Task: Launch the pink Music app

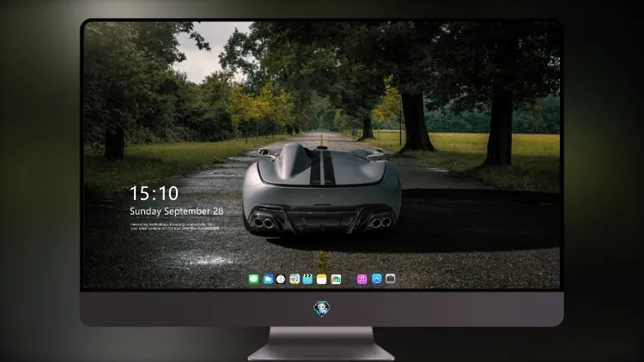Action: 361,279
